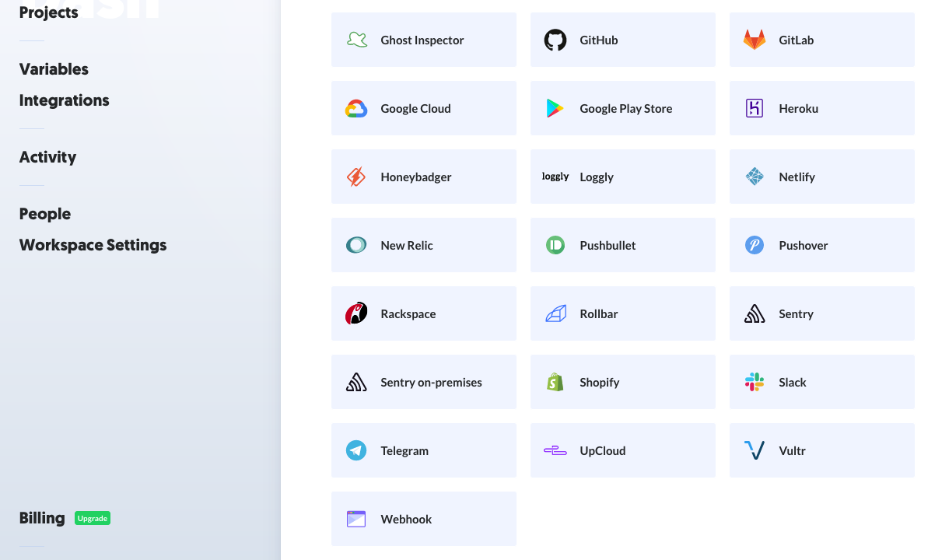Click the Vultr V logo icon

(x=755, y=450)
